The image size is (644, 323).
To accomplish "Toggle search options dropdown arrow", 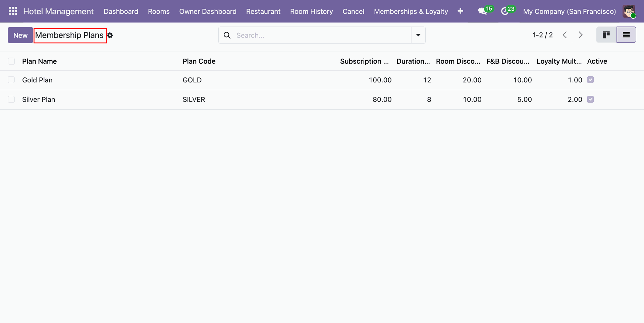I will 418,35.
